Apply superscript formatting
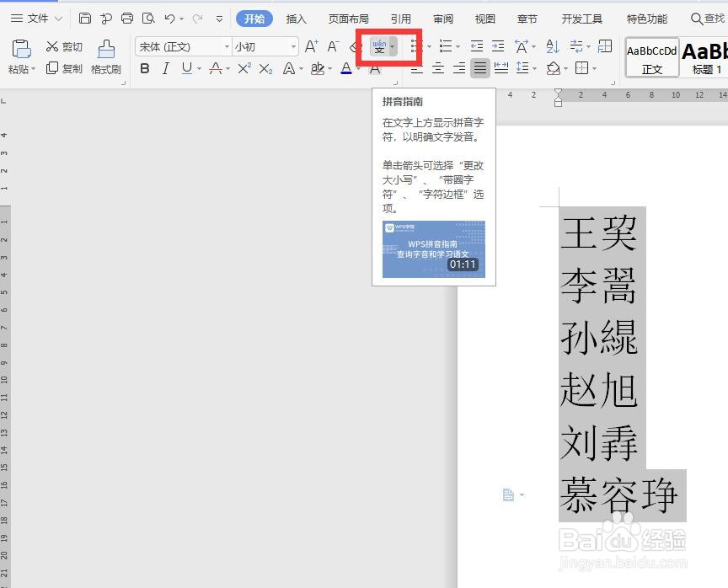This screenshot has height=588, width=728. 243,69
